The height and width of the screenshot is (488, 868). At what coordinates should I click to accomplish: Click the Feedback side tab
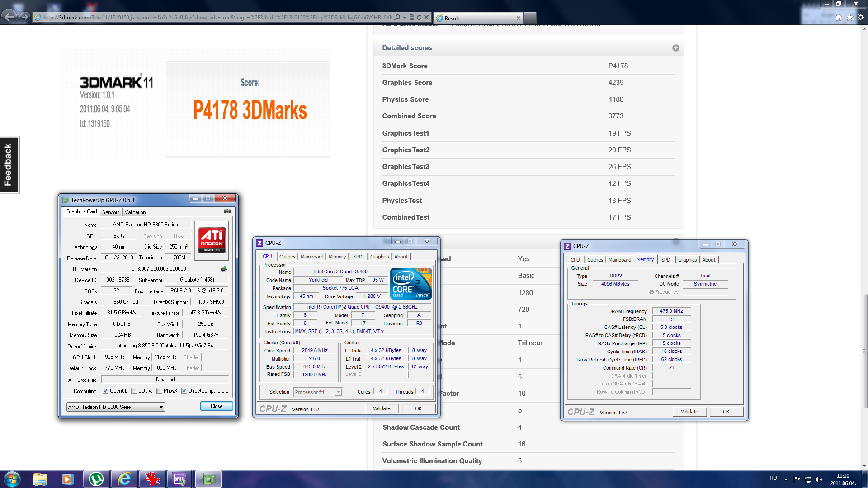(x=9, y=165)
